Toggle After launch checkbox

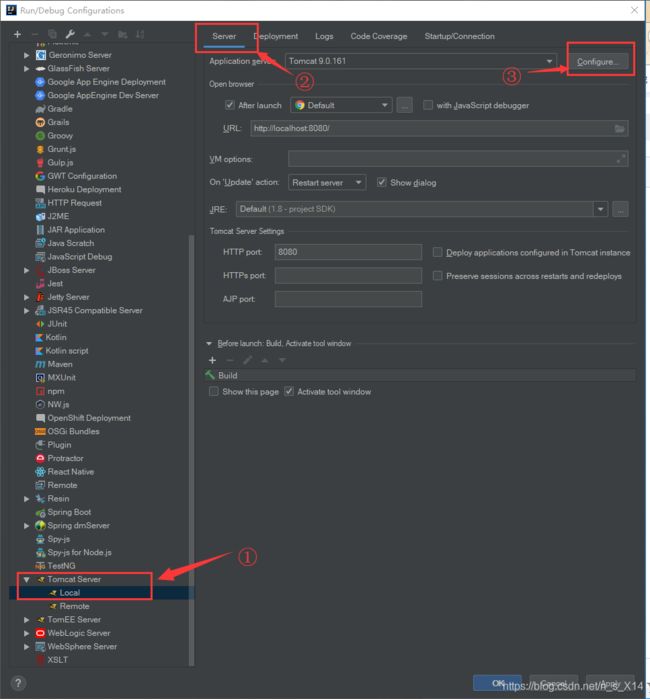230,105
